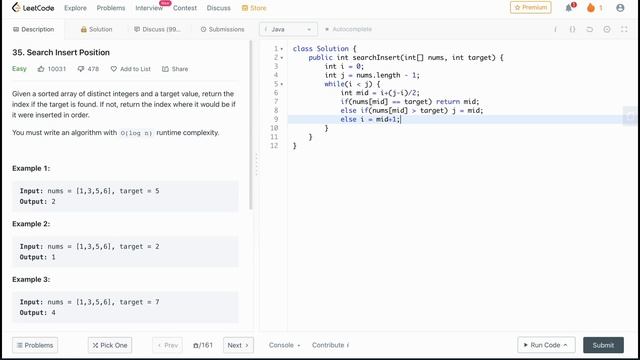This screenshot has height=360, width=640.
Task: Click the problem counter /161
Action: point(203,345)
